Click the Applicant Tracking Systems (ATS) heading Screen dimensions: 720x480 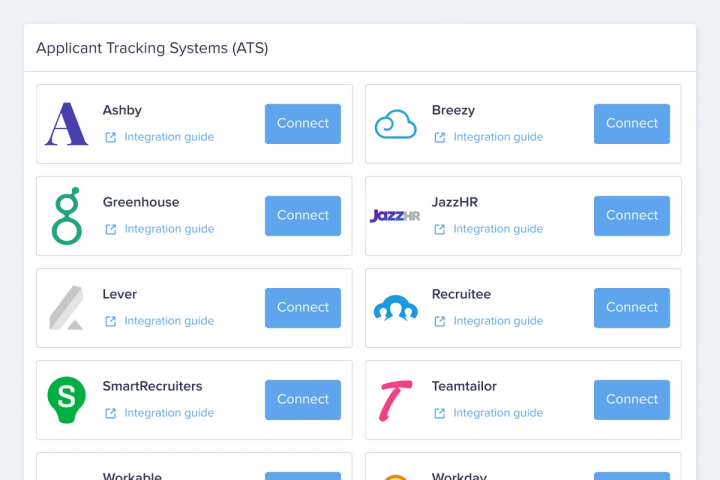tap(152, 48)
